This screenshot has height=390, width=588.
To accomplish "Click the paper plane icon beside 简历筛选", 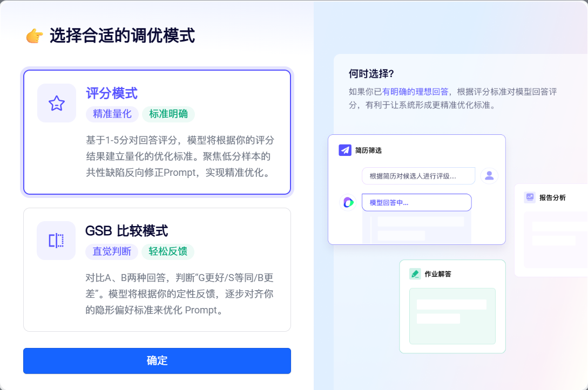I will pos(345,150).
